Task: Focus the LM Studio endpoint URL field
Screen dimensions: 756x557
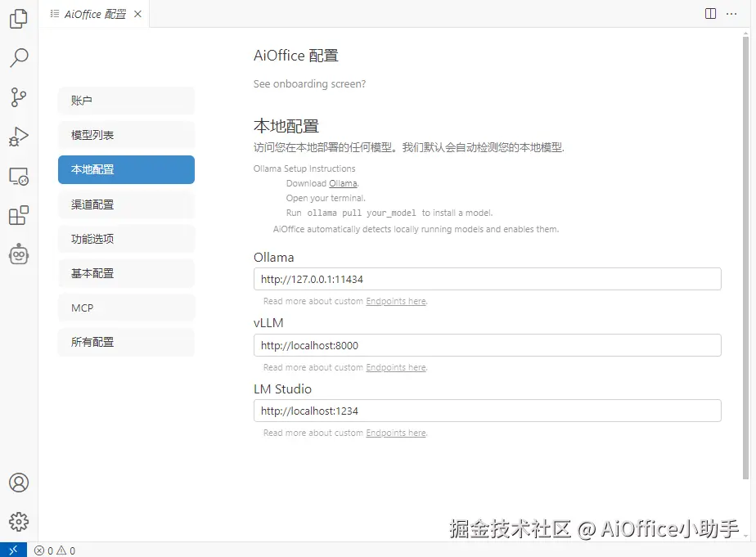Action: point(488,411)
